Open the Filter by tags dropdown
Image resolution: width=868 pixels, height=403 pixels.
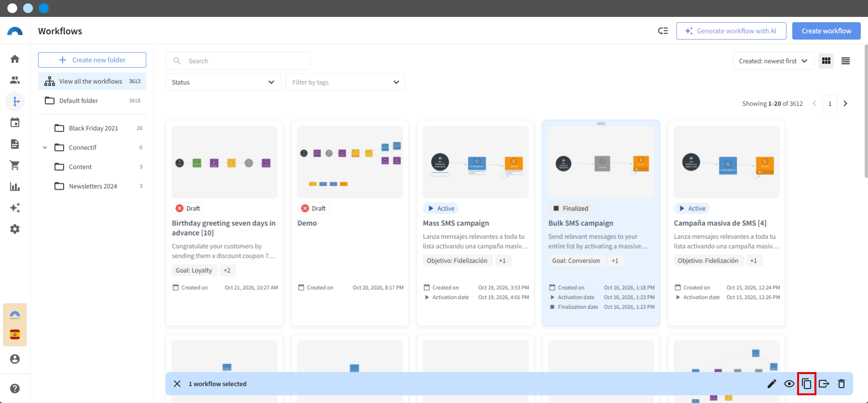point(345,82)
